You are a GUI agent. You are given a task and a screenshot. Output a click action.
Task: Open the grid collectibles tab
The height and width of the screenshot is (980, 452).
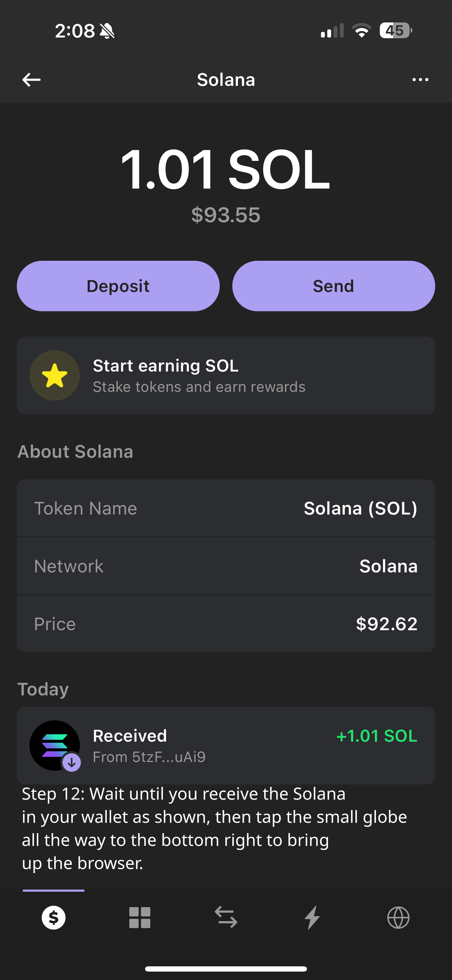click(x=140, y=918)
